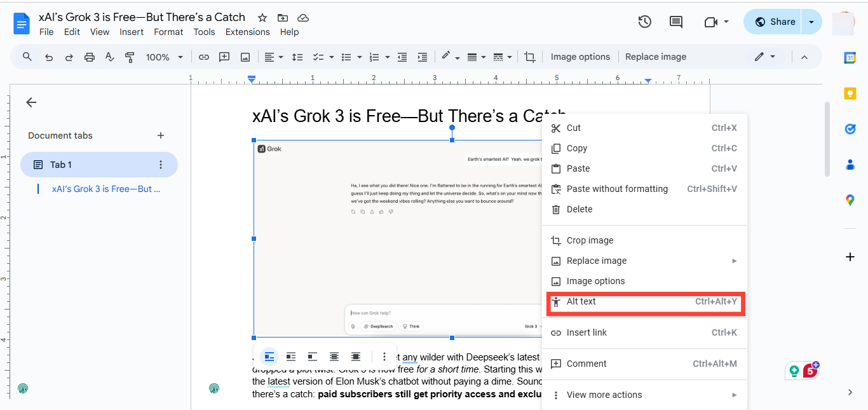This screenshot has width=868, height=410.
Task: Open Google Keep in side panel
Action: pos(850,93)
